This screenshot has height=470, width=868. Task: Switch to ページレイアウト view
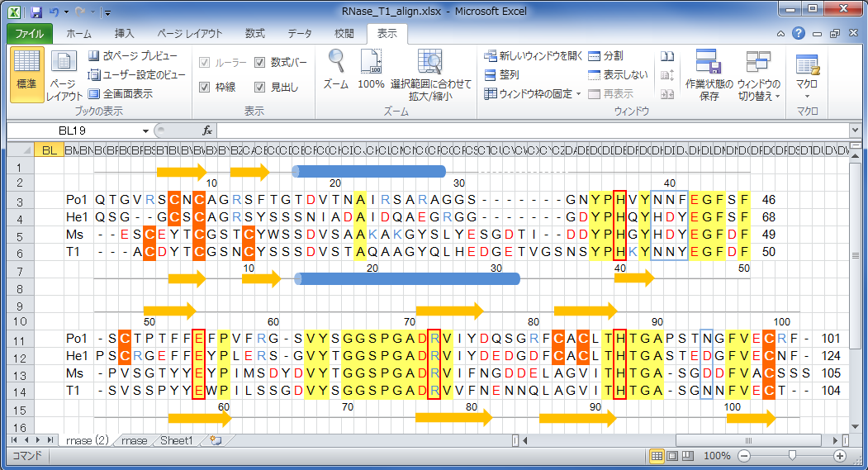point(64,74)
